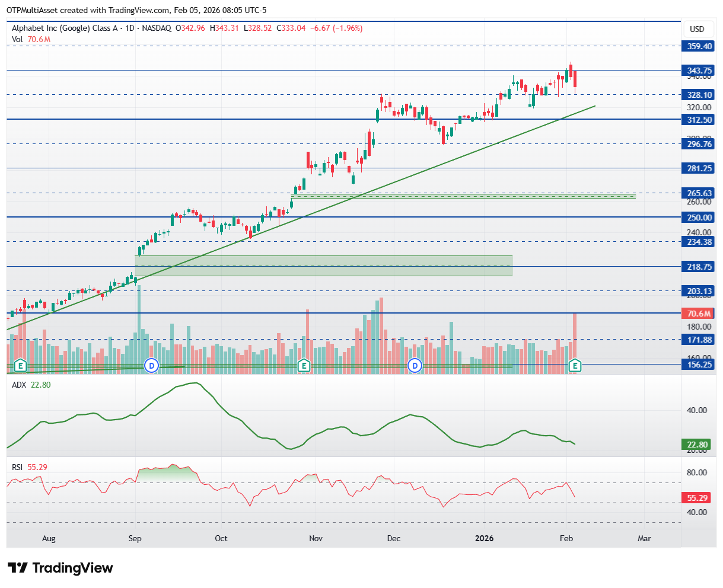Click the green ADX 22.80 value tag
Image resolution: width=723 pixels, height=588 pixels.
(x=697, y=445)
